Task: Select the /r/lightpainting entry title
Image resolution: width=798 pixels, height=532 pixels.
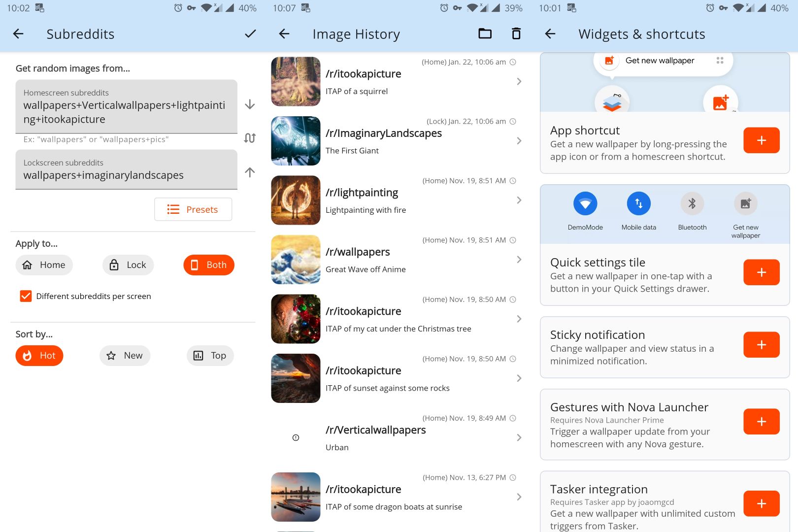Action: (362, 193)
